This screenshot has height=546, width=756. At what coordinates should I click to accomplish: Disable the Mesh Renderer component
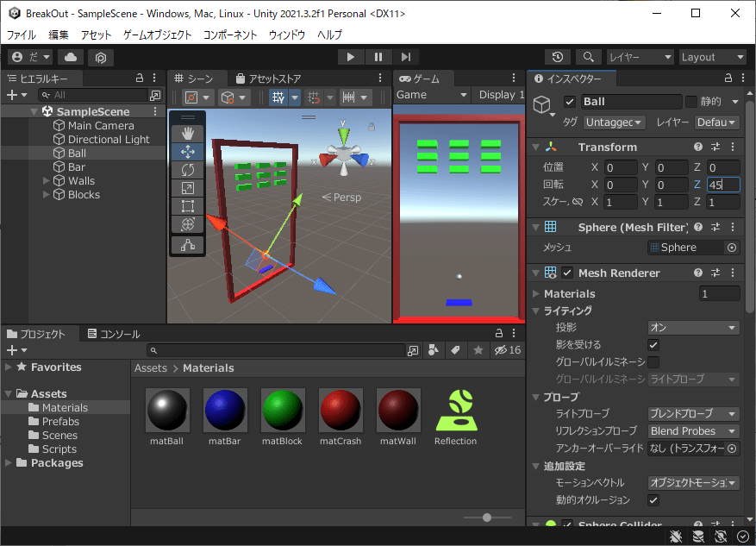[x=567, y=273]
